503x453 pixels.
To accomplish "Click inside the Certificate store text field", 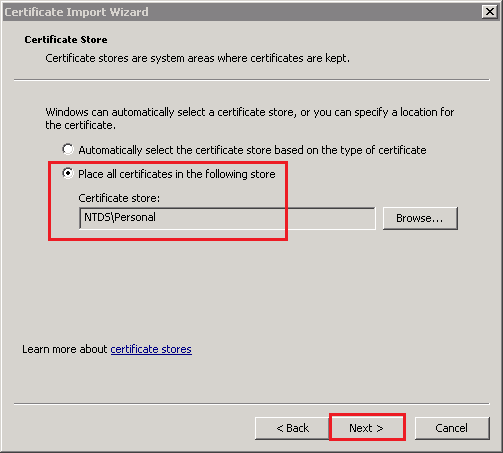I will click(227, 218).
